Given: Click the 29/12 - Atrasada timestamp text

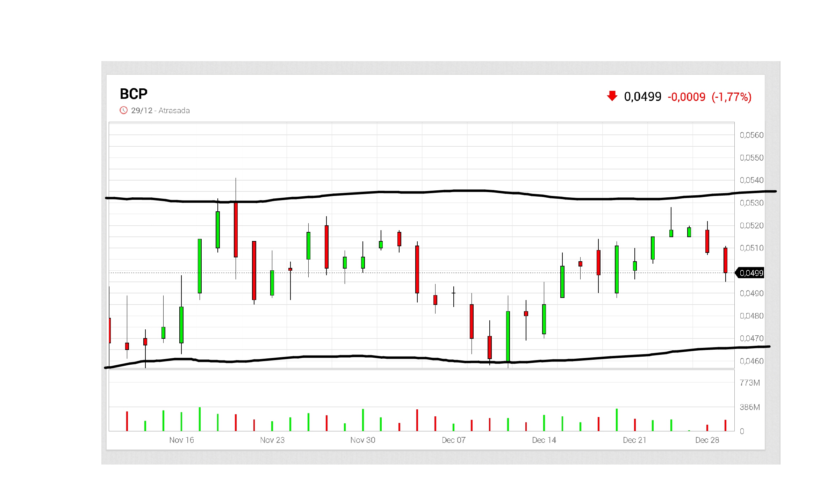Looking at the screenshot, I should (160, 110).
